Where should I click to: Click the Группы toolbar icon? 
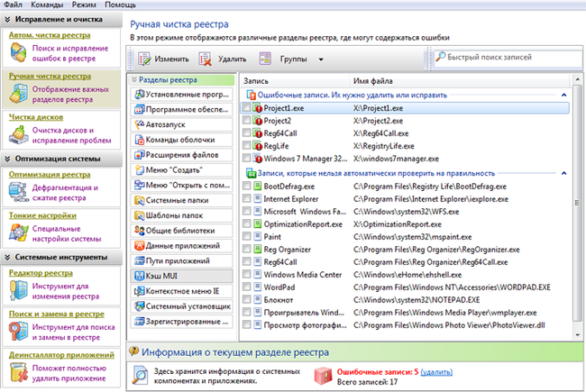pyautogui.click(x=265, y=59)
